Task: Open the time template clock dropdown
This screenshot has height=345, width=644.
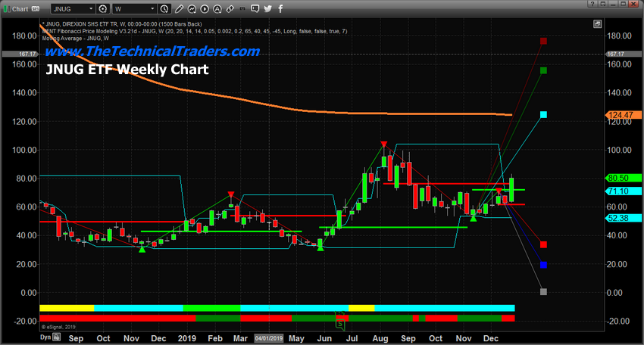Action: tap(164, 8)
